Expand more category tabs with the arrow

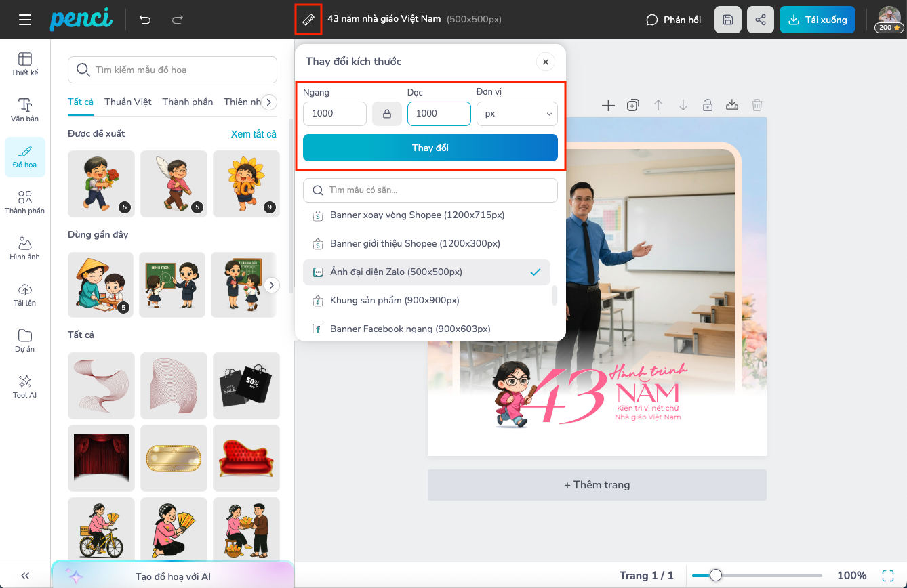click(x=269, y=102)
